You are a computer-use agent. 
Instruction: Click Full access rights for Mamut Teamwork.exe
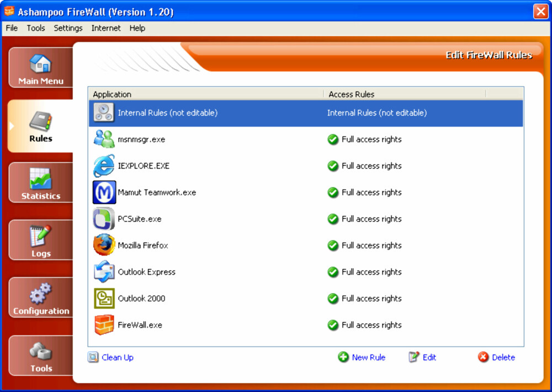coord(371,193)
